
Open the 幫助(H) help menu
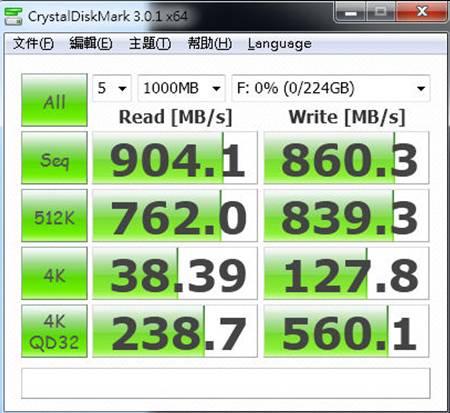(x=210, y=43)
